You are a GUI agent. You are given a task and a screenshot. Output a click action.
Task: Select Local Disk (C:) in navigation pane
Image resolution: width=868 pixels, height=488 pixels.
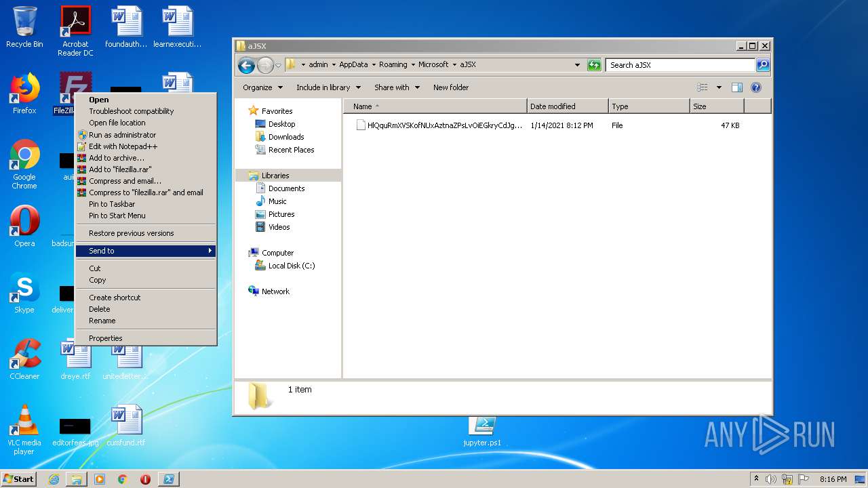[x=291, y=266]
